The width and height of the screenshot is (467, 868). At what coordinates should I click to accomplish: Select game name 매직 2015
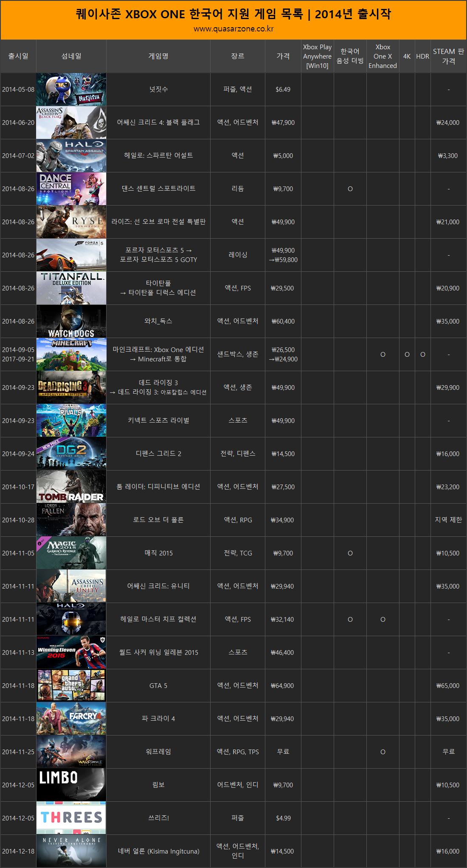[x=158, y=553]
